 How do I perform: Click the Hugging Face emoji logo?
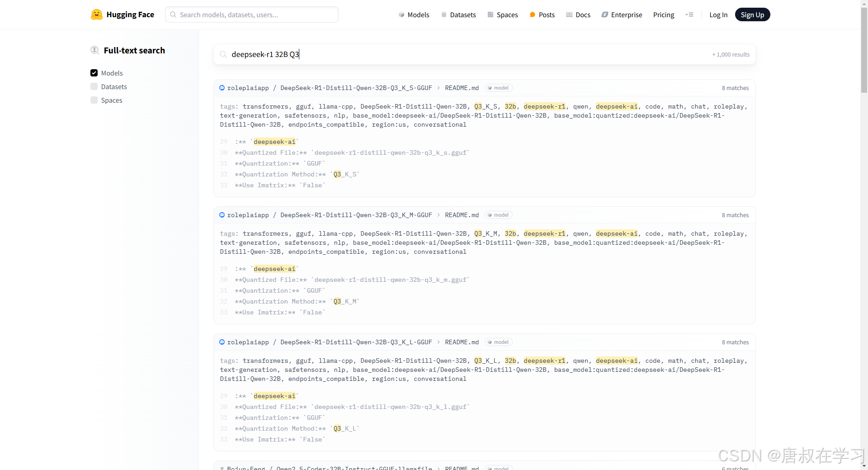pos(96,14)
